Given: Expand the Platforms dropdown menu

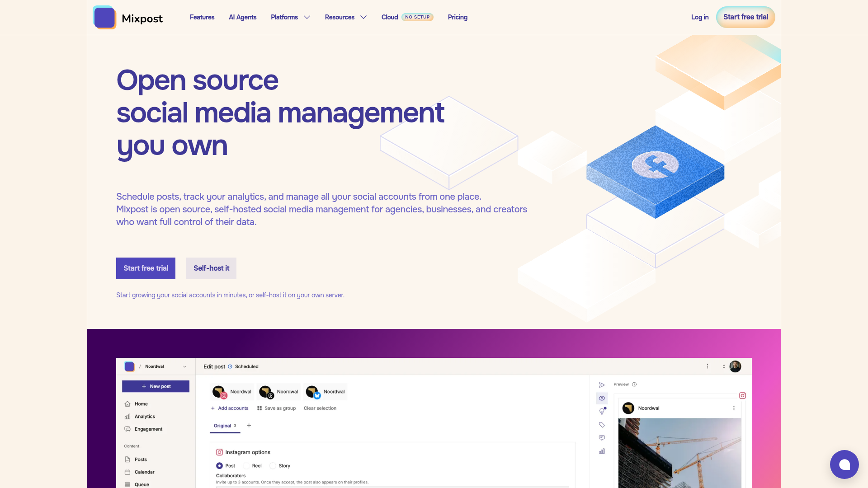Looking at the screenshot, I should point(290,17).
